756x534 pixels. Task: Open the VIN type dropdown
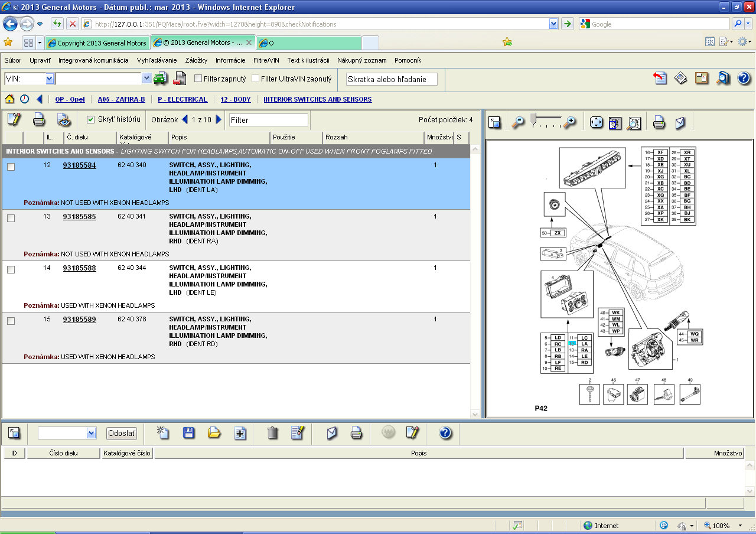point(50,79)
